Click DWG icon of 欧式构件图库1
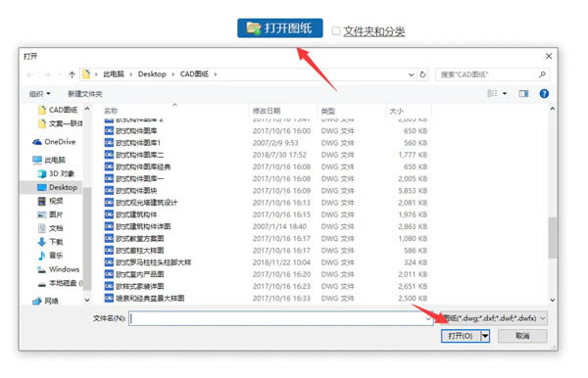This screenshot has width=588, height=378. click(x=109, y=143)
